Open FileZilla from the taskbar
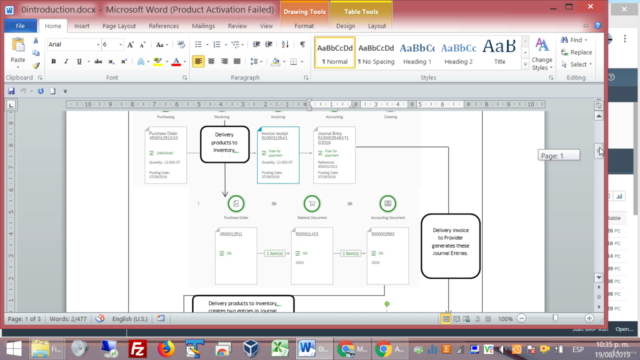The image size is (640, 360). click(138, 349)
